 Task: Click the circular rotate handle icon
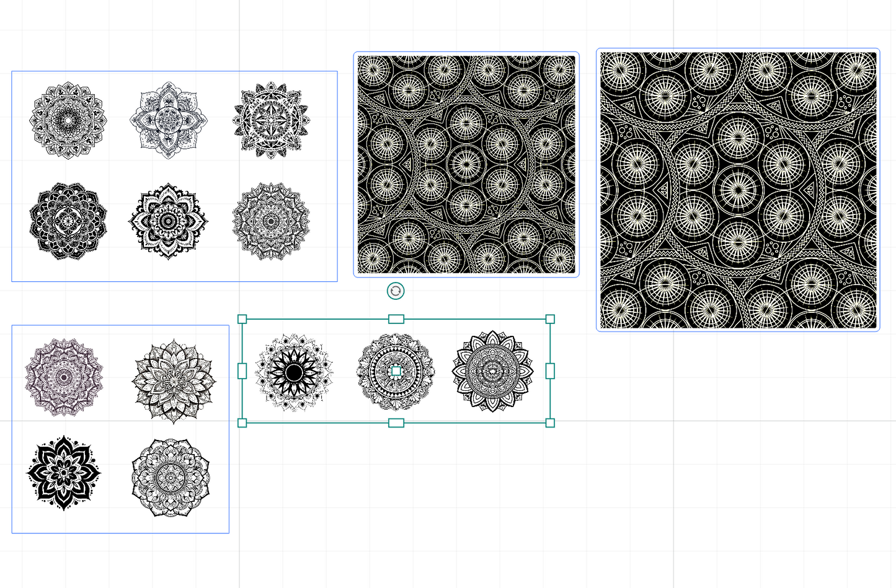tap(396, 291)
